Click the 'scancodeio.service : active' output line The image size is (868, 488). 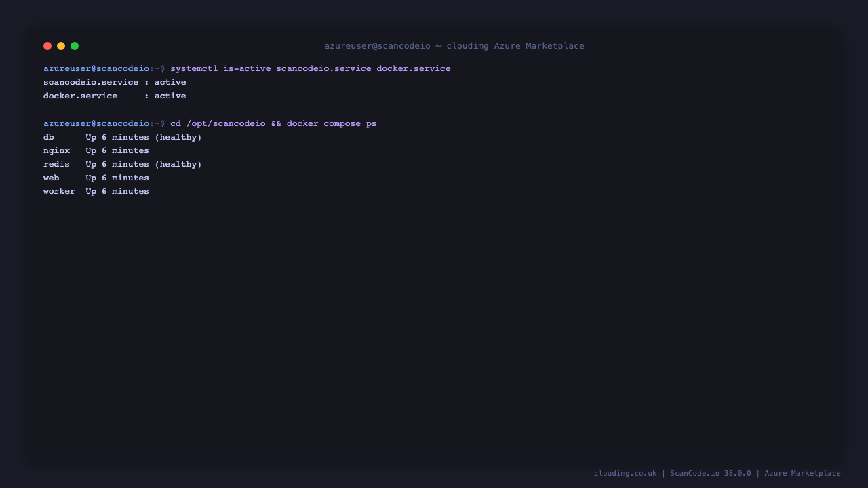(x=115, y=82)
